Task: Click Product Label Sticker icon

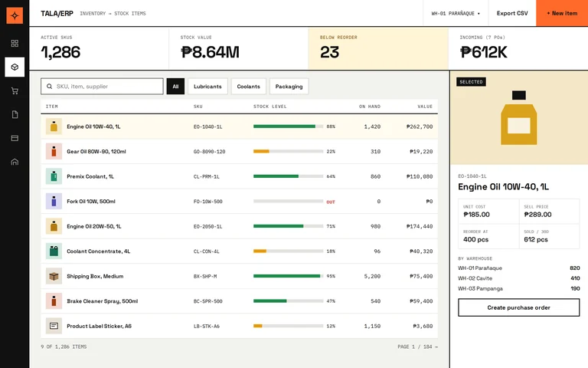Action: coord(54,326)
